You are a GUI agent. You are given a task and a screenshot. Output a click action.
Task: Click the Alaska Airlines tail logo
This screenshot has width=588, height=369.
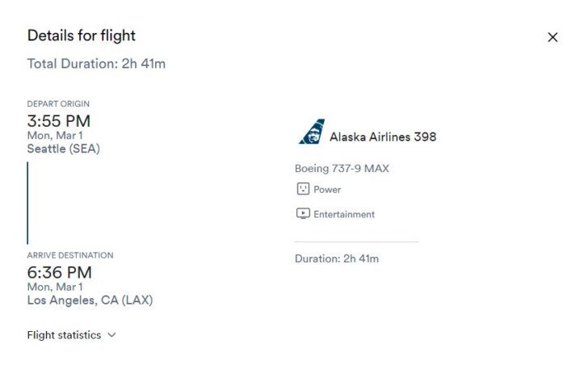(312, 132)
